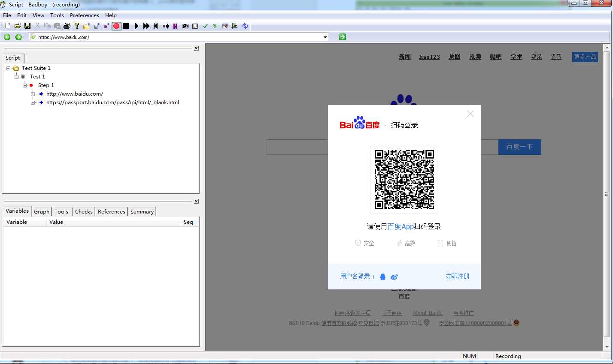This screenshot has height=364, width=613.
Task: Click the 立即注册 link
Action: tap(457, 277)
